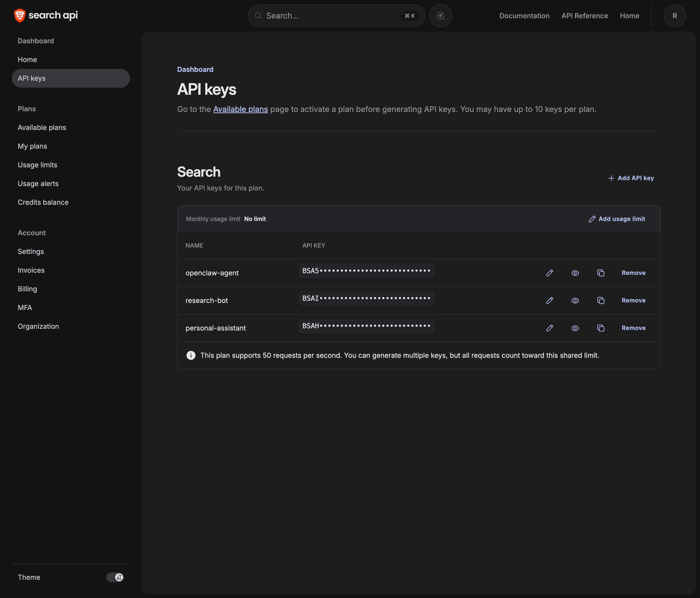Copy the openclaw-agent API key

coord(601,273)
